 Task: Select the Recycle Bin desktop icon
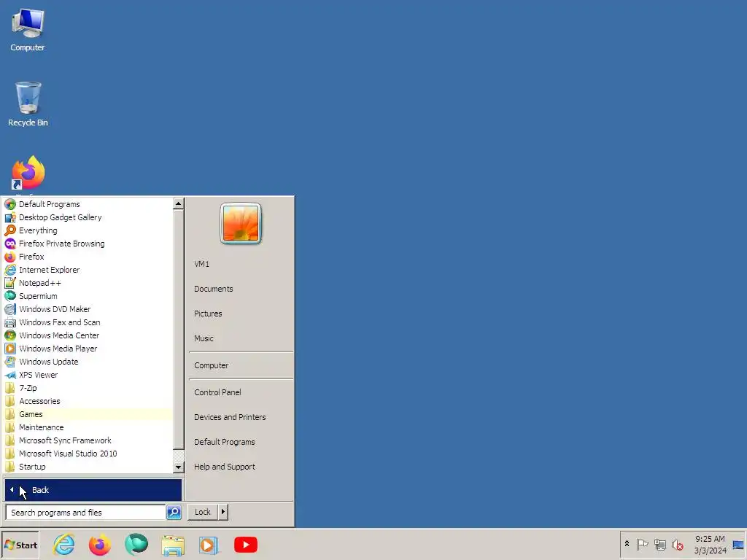pos(28,104)
